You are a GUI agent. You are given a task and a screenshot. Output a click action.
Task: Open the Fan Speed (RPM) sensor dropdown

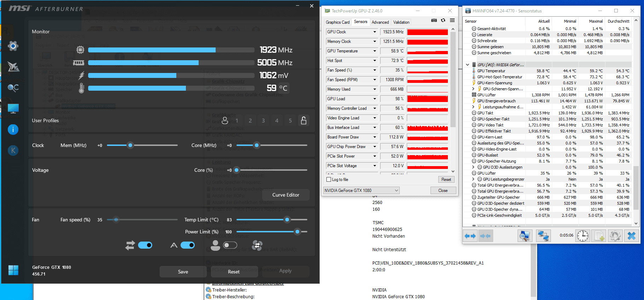pyautogui.click(x=375, y=80)
